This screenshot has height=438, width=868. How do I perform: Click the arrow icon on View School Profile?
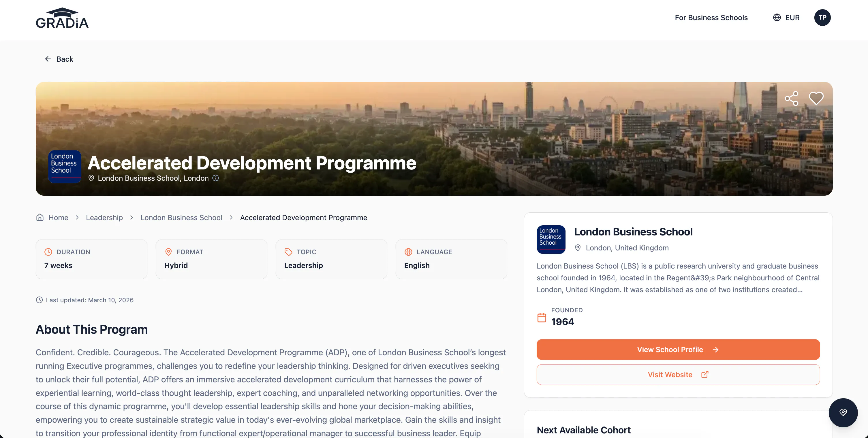pyautogui.click(x=716, y=350)
